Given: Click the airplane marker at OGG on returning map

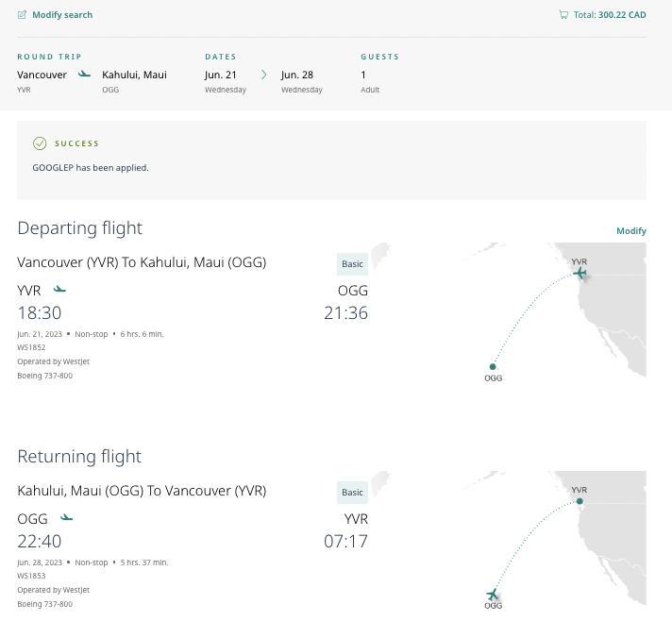Looking at the screenshot, I should click(x=493, y=595).
